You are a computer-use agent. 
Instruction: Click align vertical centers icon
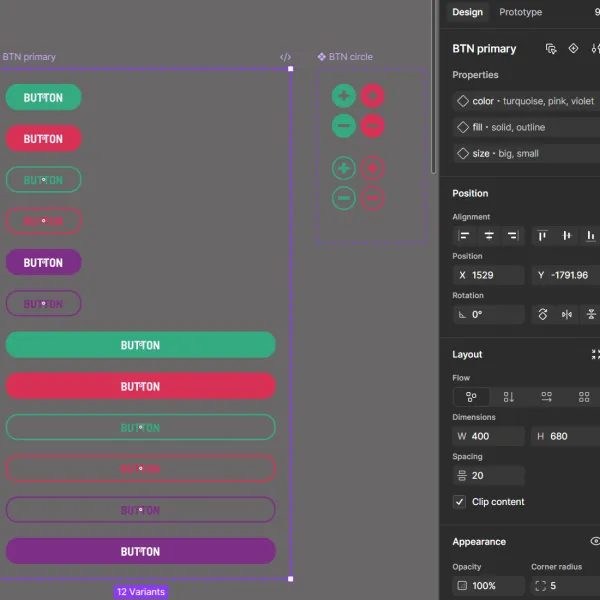click(x=567, y=236)
